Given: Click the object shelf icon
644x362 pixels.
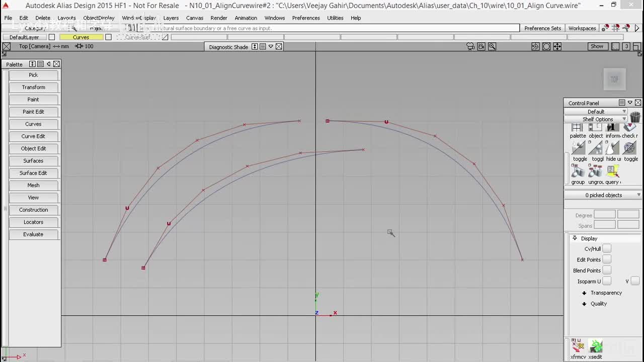Looking at the screenshot, I should tap(595, 128).
